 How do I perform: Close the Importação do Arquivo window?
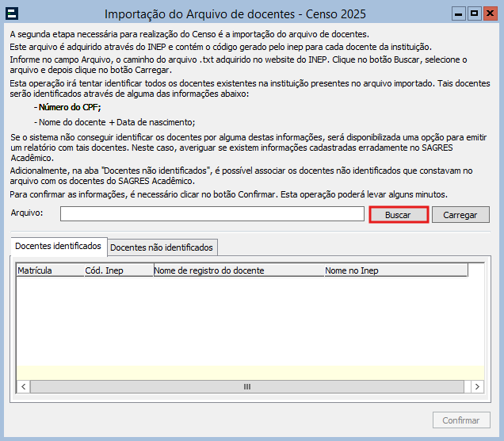490,13
